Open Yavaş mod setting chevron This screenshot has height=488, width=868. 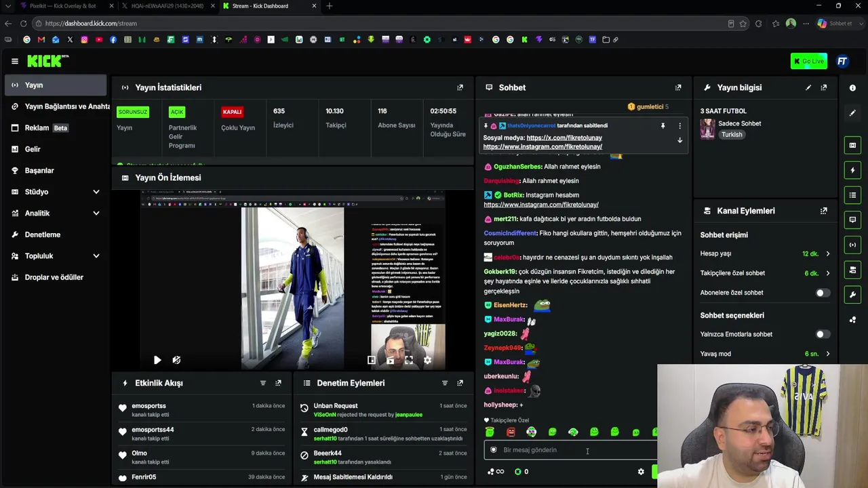[x=827, y=354]
